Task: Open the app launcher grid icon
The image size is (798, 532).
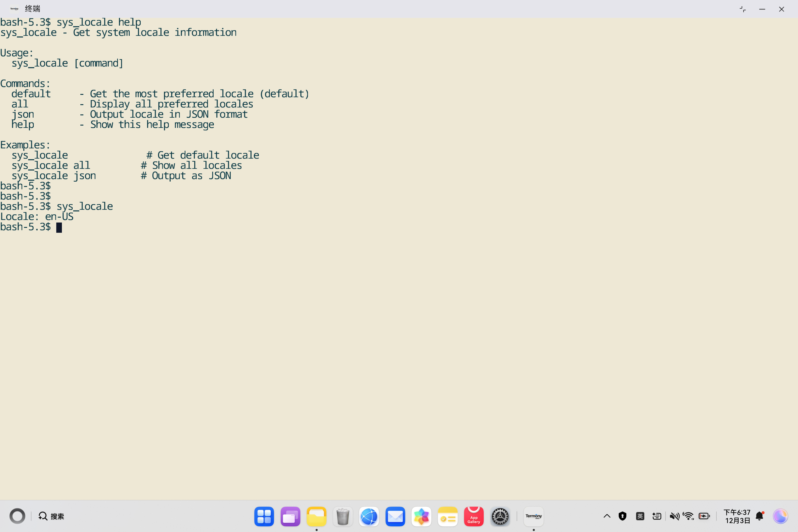Action: click(x=264, y=516)
